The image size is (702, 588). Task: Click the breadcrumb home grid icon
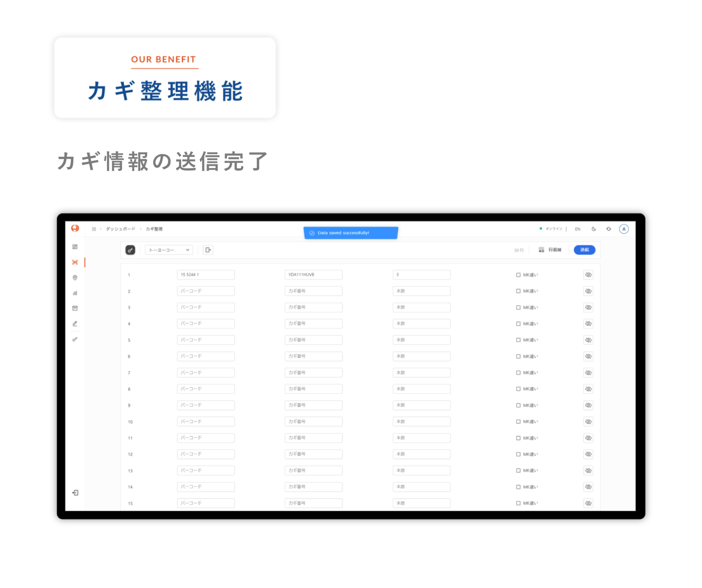pyautogui.click(x=94, y=229)
